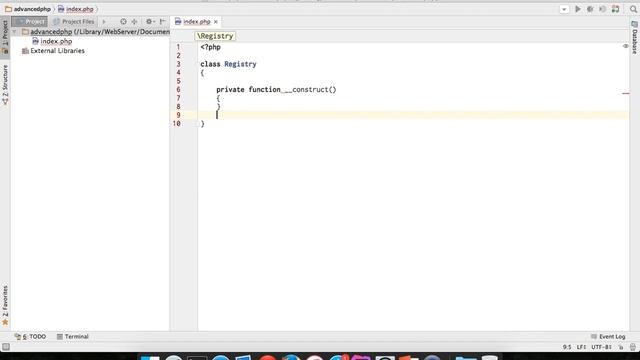Screen dimensions: 640x360
Task: Toggle the 1: Project tool window button
Action: tap(5, 37)
